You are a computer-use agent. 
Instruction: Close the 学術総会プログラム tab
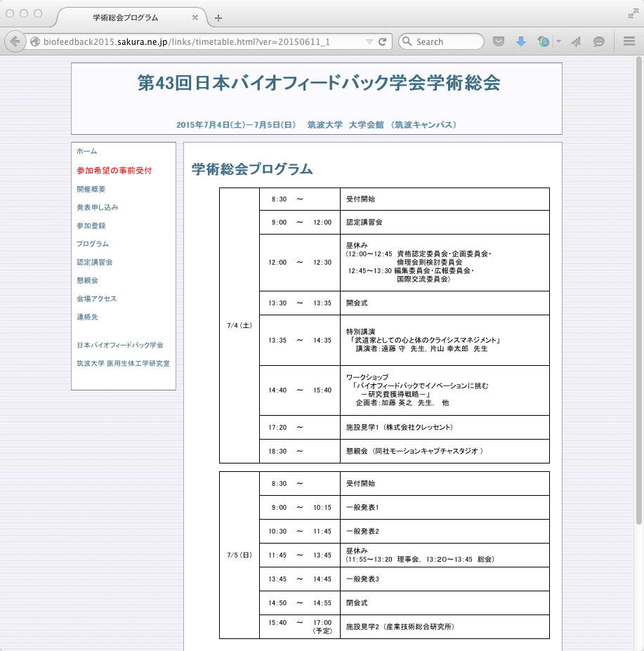click(195, 18)
